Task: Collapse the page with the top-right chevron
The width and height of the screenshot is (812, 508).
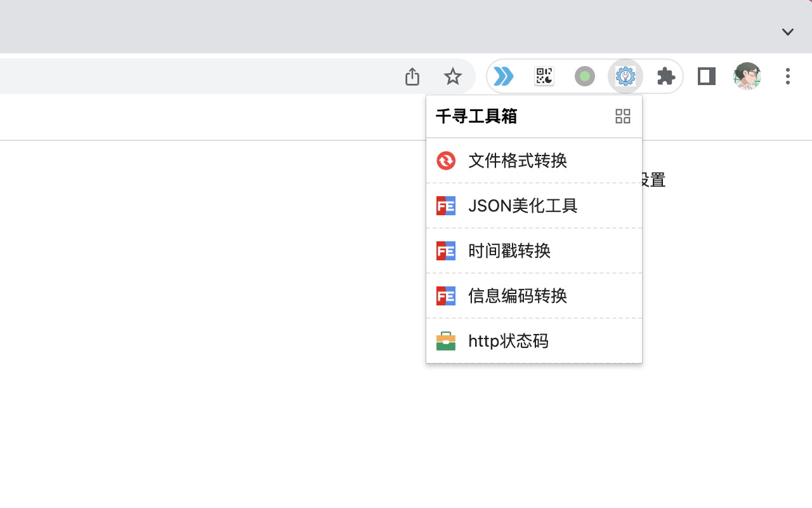Action: [x=787, y=32]
